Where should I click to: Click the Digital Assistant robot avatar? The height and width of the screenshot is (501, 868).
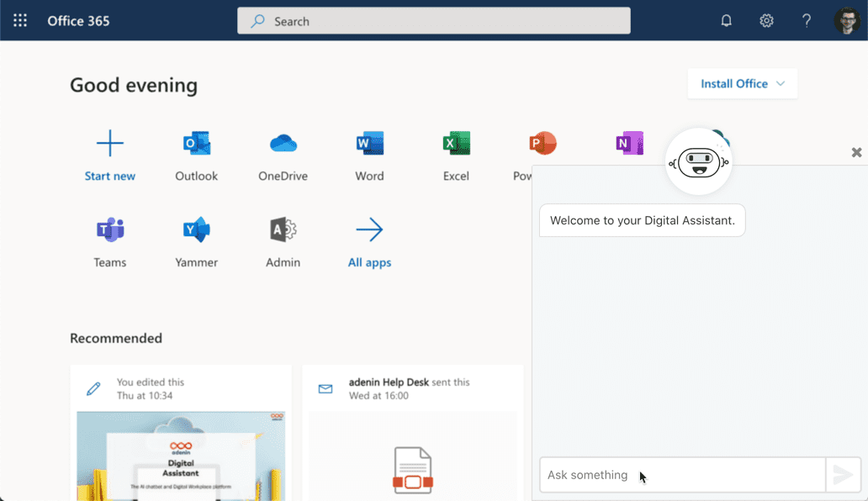(x=699, y=162)
